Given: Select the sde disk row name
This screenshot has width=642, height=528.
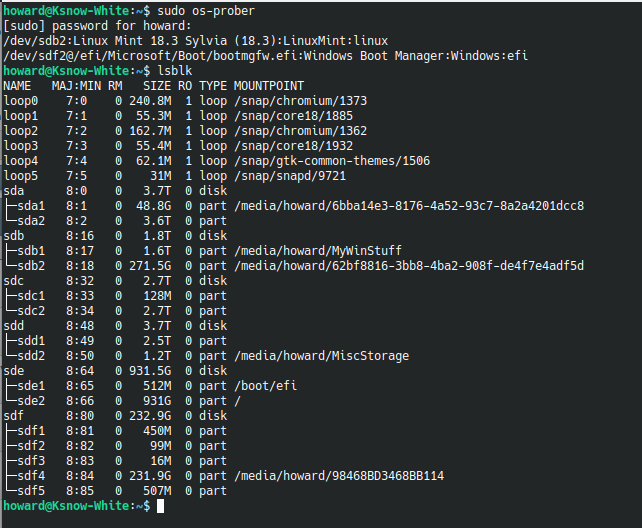Looking at the screenshot, I should click(14, 370).
